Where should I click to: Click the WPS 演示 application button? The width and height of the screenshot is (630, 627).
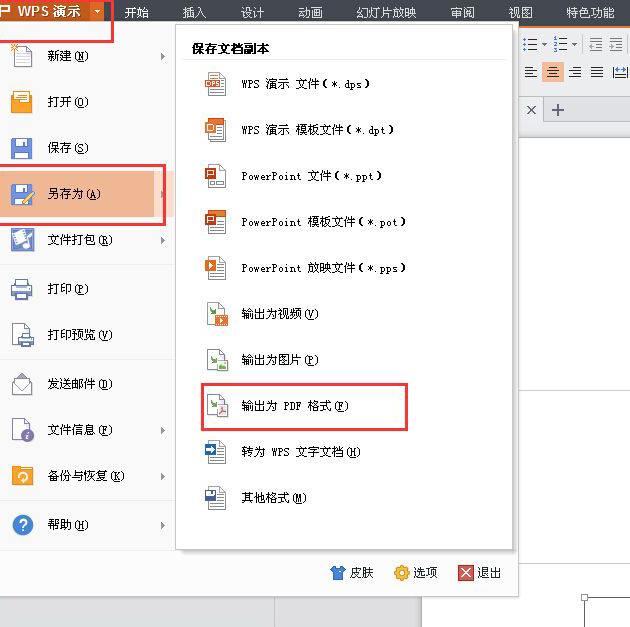point(44,11)
